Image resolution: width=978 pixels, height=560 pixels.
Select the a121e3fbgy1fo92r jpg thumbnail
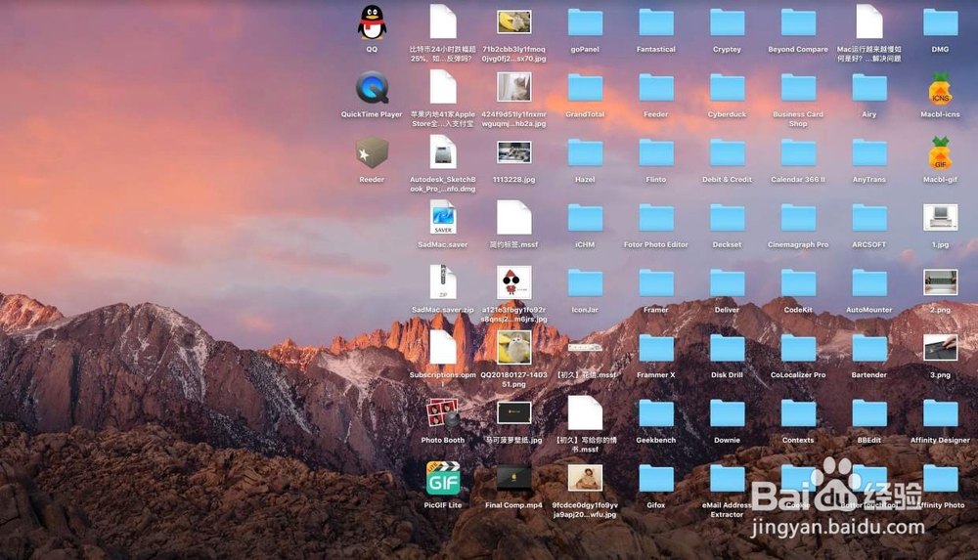[514, 282]
